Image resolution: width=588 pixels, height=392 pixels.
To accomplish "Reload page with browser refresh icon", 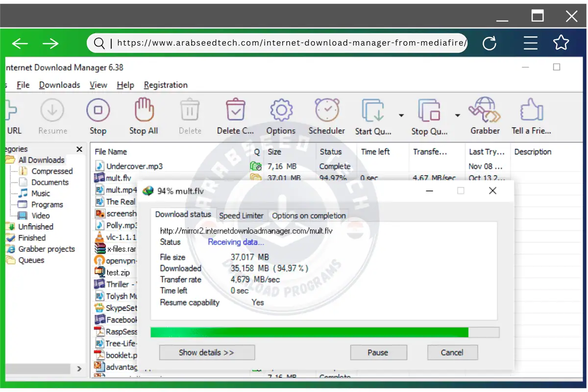I will 490,44.
